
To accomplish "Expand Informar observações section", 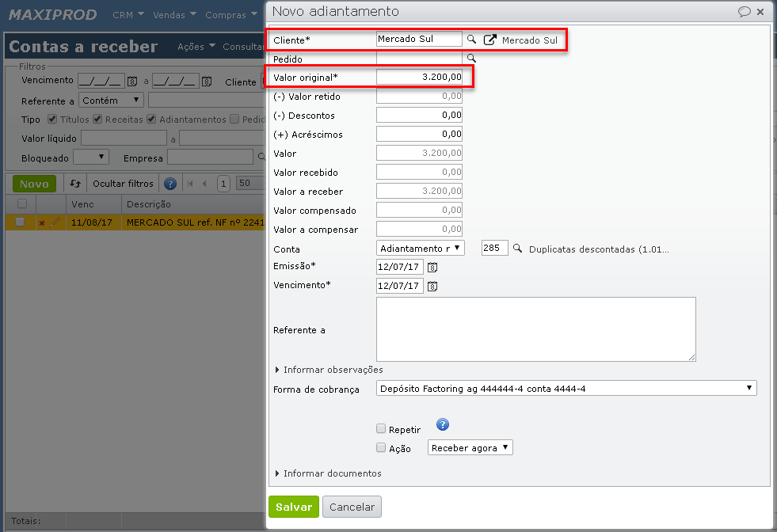I will click(329, 370).
